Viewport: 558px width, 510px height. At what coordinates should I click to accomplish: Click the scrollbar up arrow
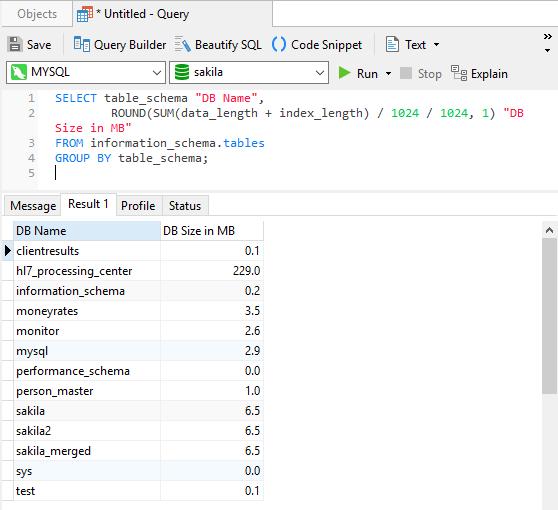coord(549,230)
